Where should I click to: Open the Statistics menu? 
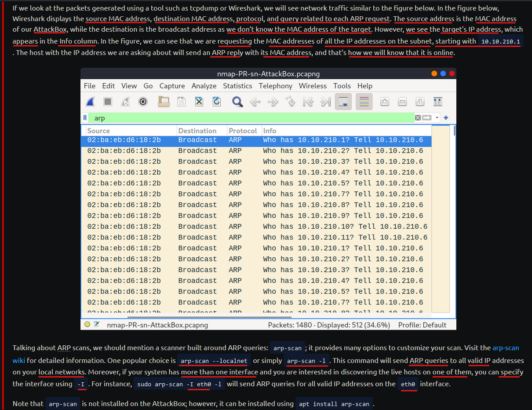pyautogui.click(x=237, y=86)
